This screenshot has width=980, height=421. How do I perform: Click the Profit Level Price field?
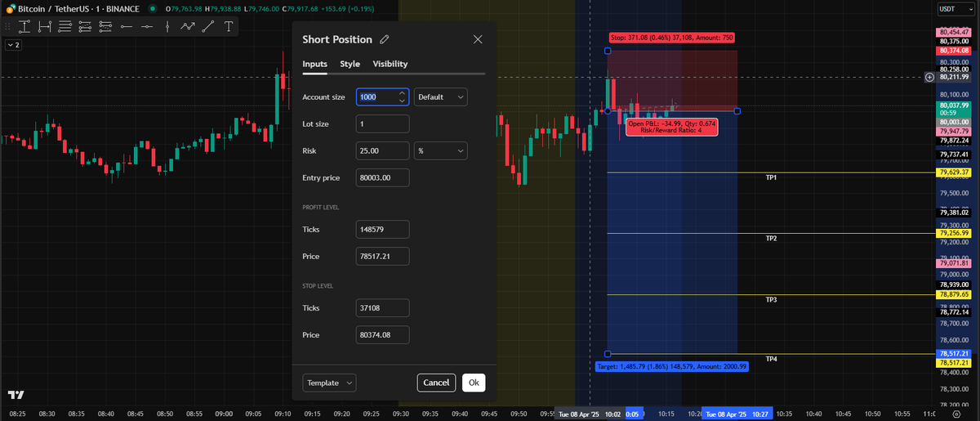point(382,257)
